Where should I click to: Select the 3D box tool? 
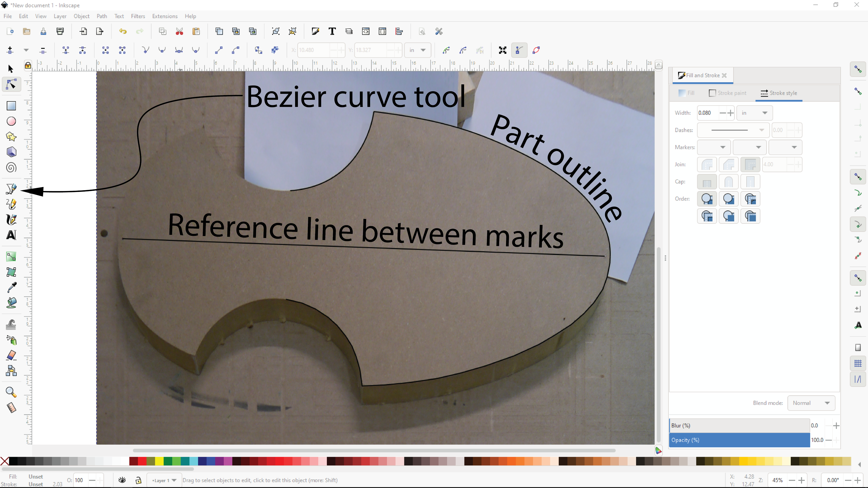click(x=11, y=152)
